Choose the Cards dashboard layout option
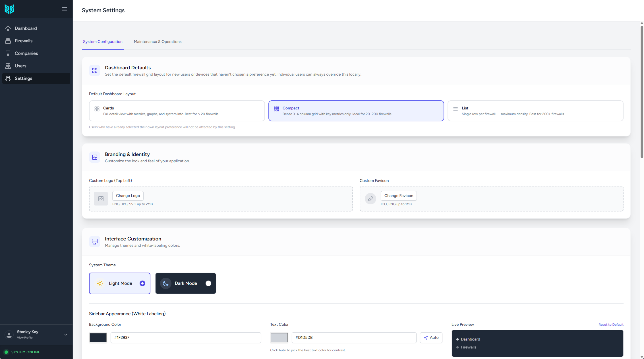 click(x=177, y=111)
